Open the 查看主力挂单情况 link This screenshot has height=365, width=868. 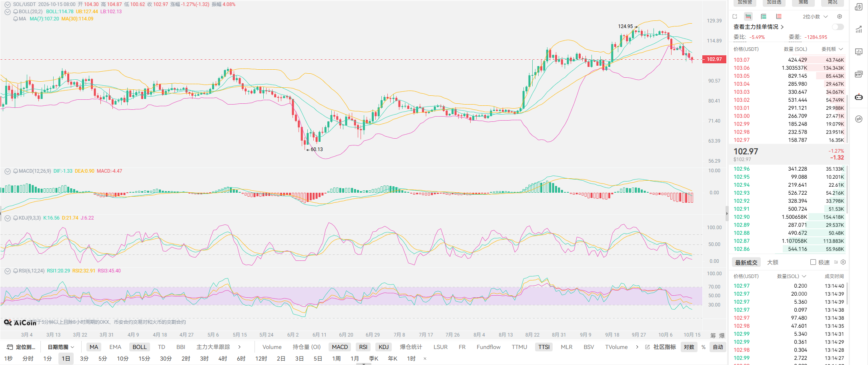click(x=758, y=27)
